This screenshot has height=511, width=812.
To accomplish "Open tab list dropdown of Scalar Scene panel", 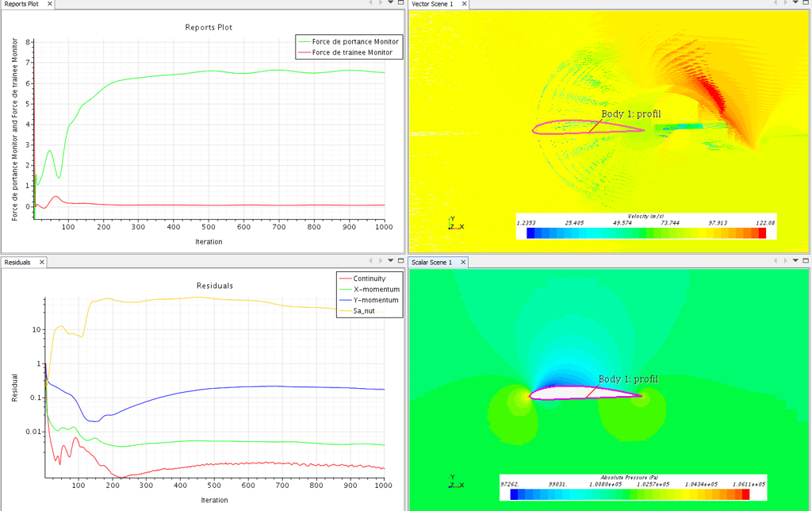I will click(x=795, y=260).
